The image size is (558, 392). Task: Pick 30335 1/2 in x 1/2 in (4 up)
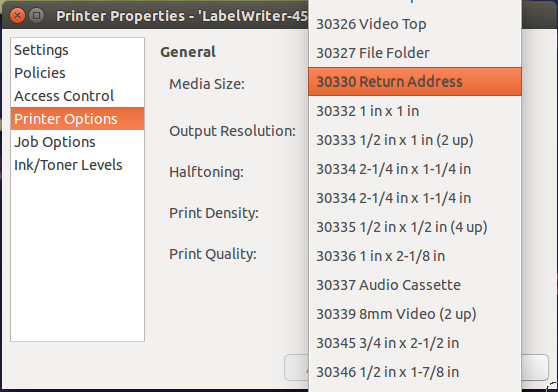click(x=415, y=227)
